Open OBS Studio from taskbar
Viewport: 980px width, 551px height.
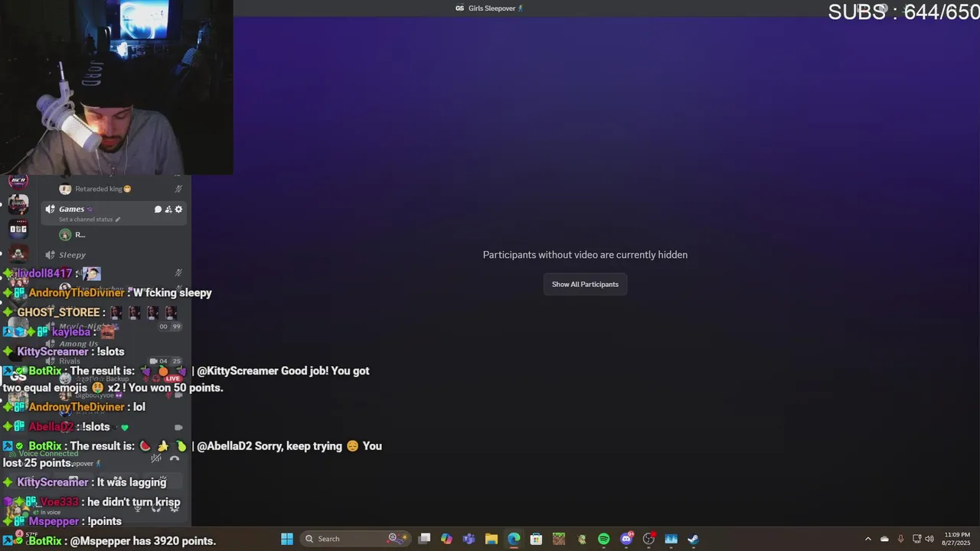(648, 539)
